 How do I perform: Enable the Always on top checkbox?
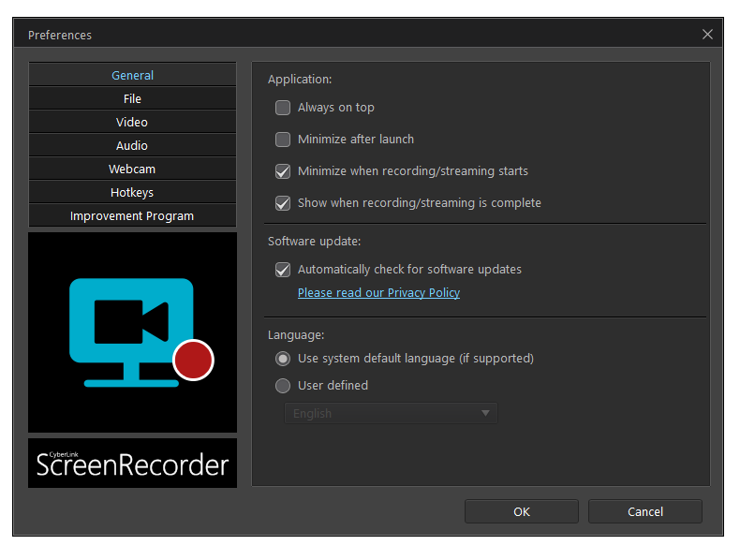283,108
